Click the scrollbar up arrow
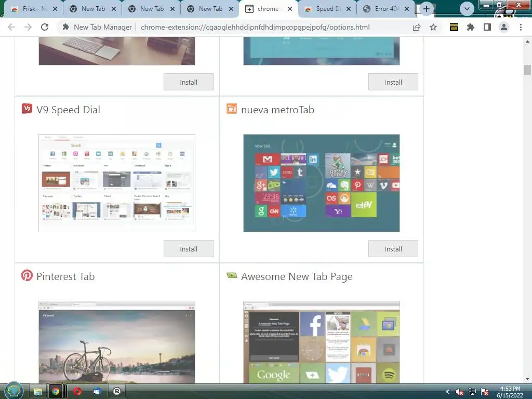 [x=527, y=42]
